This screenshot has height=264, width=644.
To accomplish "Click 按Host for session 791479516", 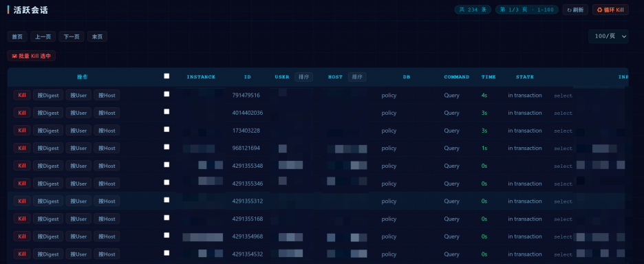I will tap(107, 96).
